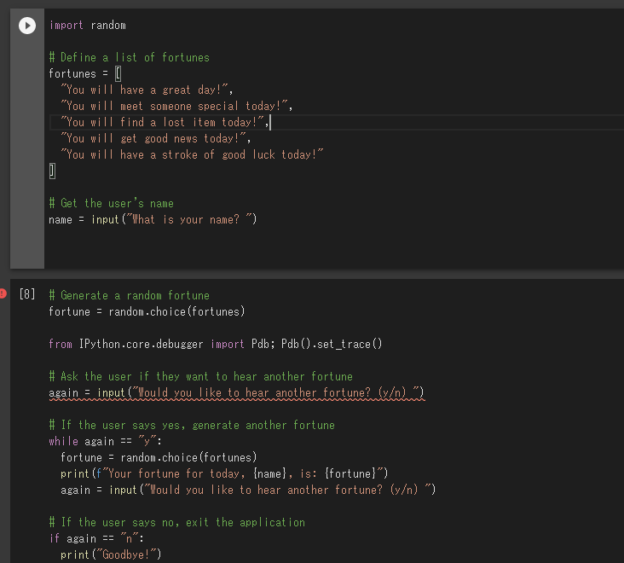Click the red error indicator icon
This screenshot has width=624, height=563.
click(x=2, y=294)
